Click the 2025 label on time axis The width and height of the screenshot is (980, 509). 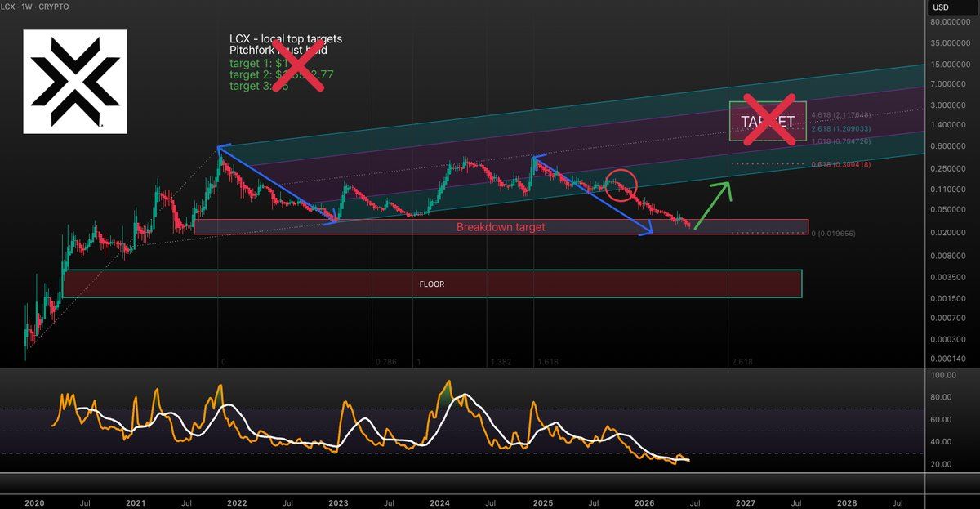(543, 503)
